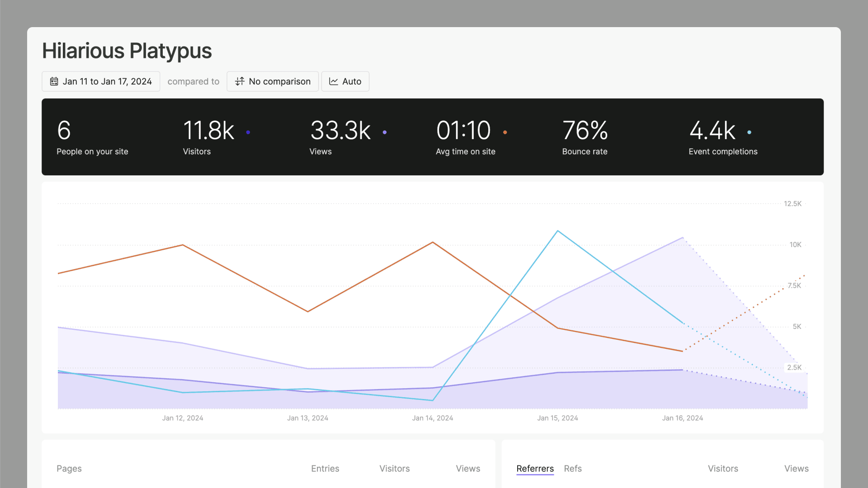This screenshot has height=488, width=868.
Task: Click the Hilarious Platypus site title
Action: coord(127,51)
